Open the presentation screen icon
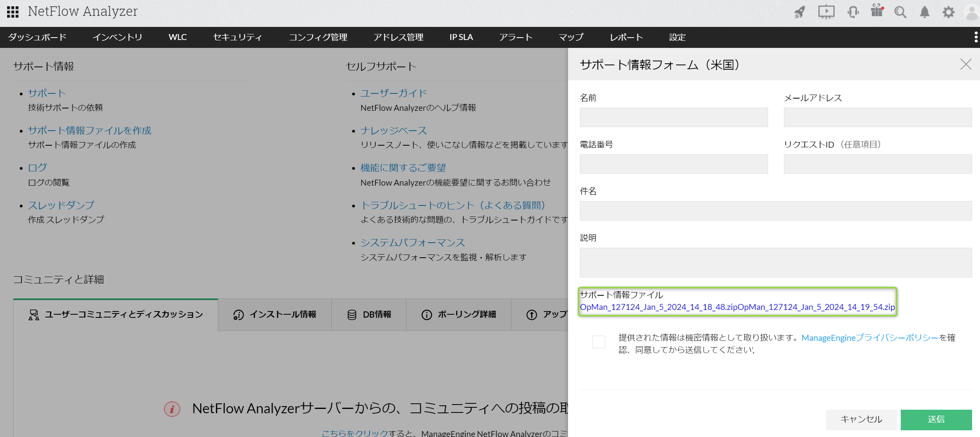980x437 pixels. (826, 12)
